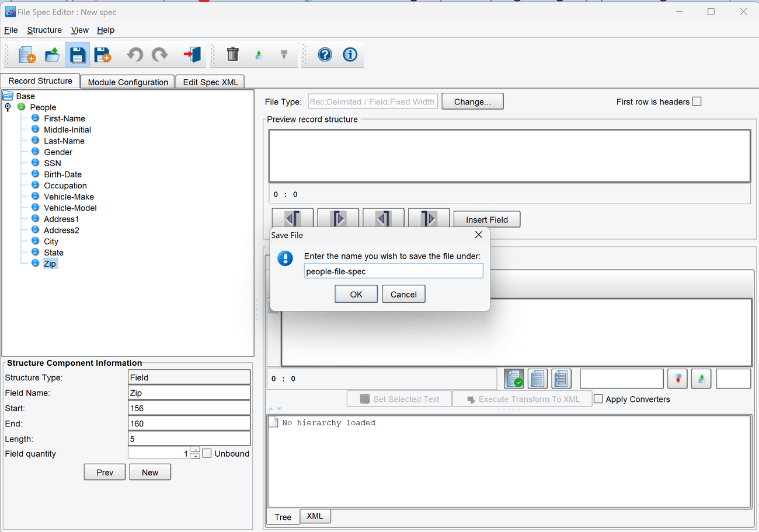Click the Open file folder icon
The height and width of the screenshot is (532, 759).
point(53,55)
